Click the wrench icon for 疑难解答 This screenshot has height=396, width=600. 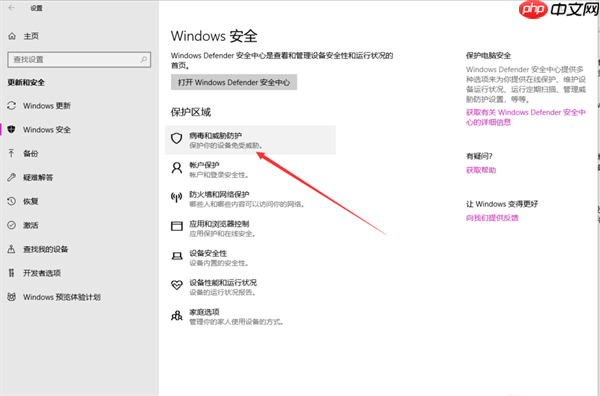[x=11, y=177]
